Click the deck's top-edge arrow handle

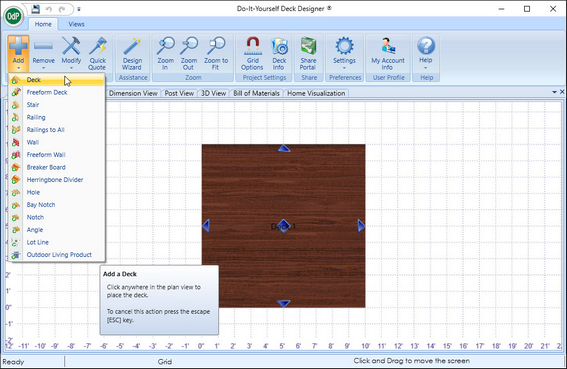(x=284, y=148)
